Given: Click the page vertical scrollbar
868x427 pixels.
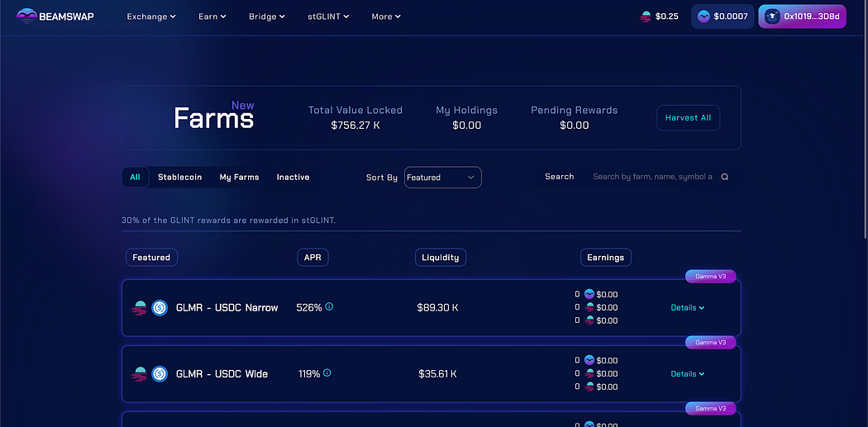Looking at the screenshot, I should coord(865,121).
